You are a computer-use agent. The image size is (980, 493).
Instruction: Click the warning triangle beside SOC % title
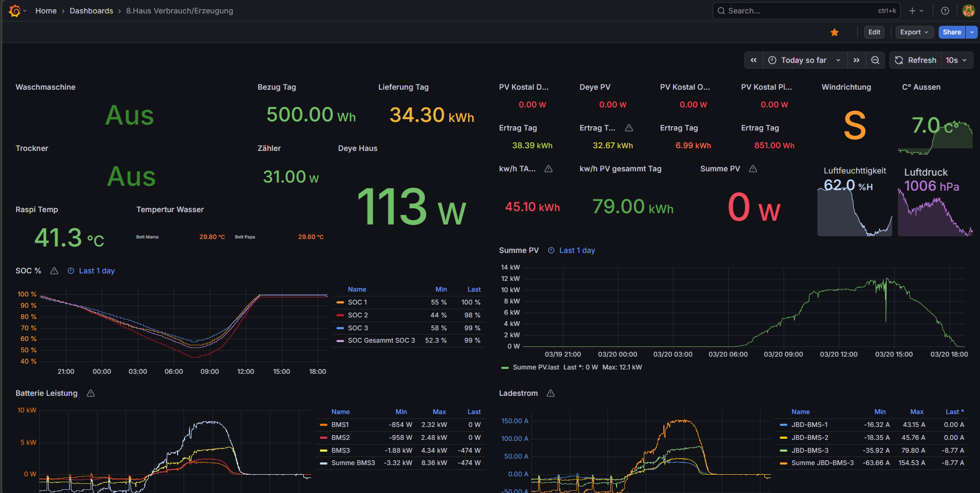pyautogui.click(x=54, y=271)
